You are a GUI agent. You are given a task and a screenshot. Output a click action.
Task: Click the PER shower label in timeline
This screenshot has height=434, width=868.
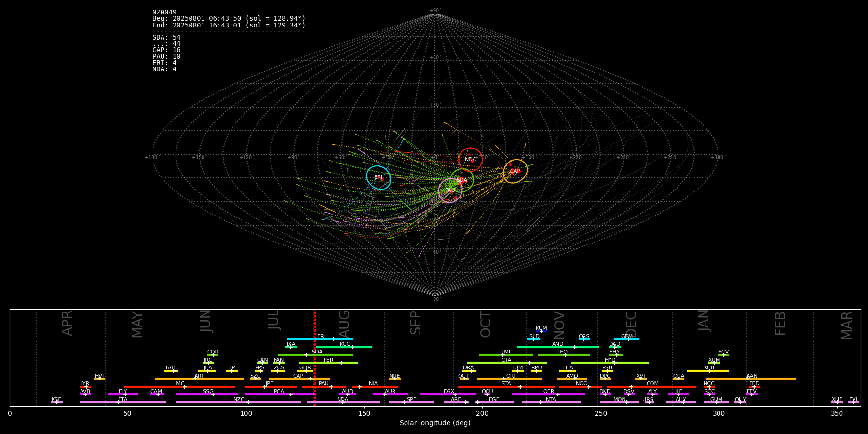click(x=328, y=360)
